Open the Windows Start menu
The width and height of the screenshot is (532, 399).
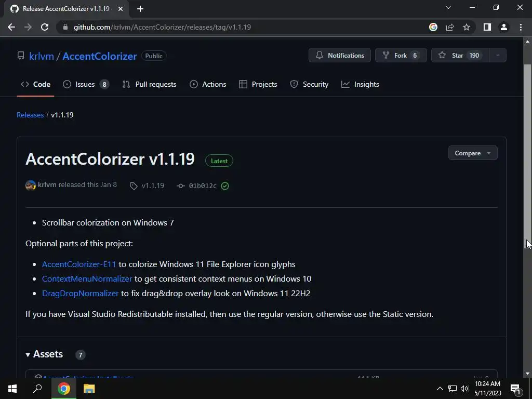(x=12, y=389)
